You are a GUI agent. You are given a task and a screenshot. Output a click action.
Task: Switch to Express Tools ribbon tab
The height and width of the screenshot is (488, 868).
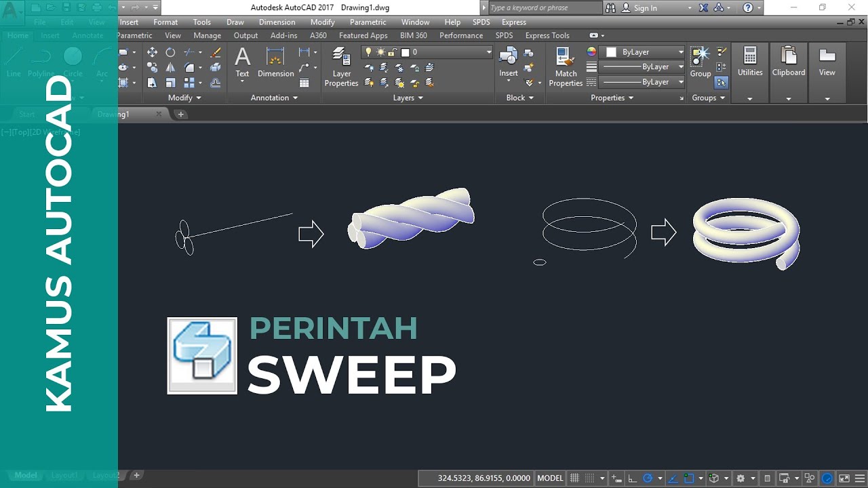547,35
